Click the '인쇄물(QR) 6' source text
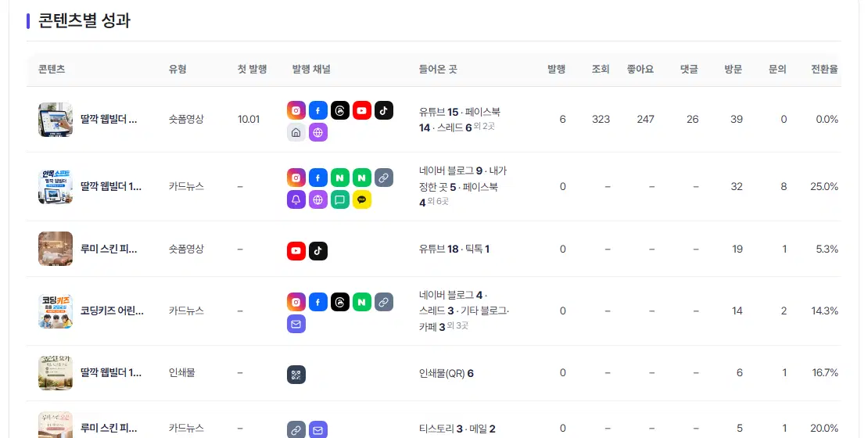Image resolution: width=868 pixels, height=438 pixels. (x=447, y=373)
